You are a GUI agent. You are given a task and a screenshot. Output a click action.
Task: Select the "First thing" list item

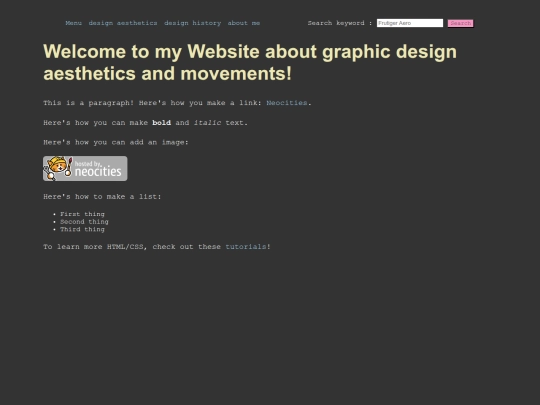coord(82,214)
